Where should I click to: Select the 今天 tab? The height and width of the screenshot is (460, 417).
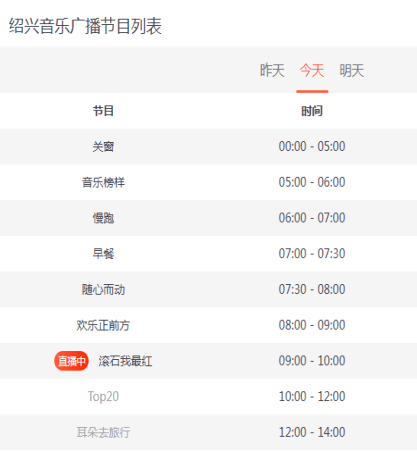click(312, 70)
